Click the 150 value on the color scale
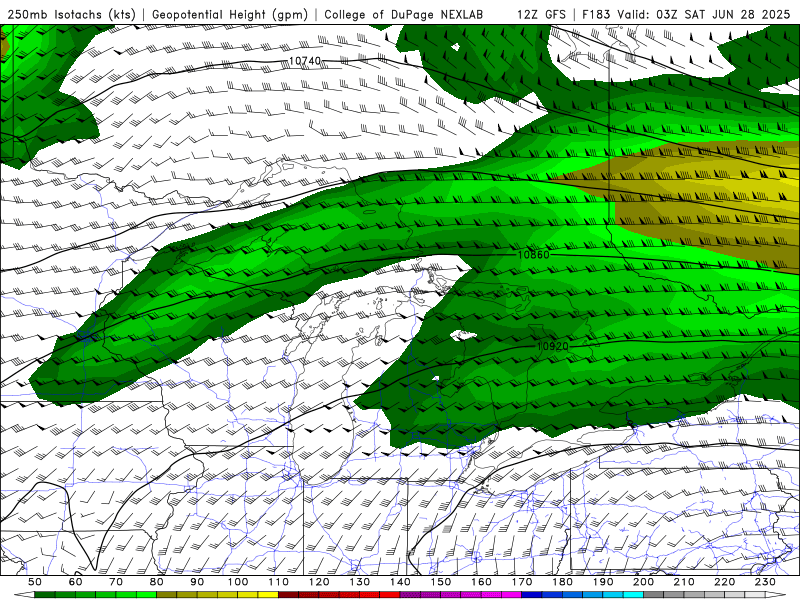 [441, 582]
